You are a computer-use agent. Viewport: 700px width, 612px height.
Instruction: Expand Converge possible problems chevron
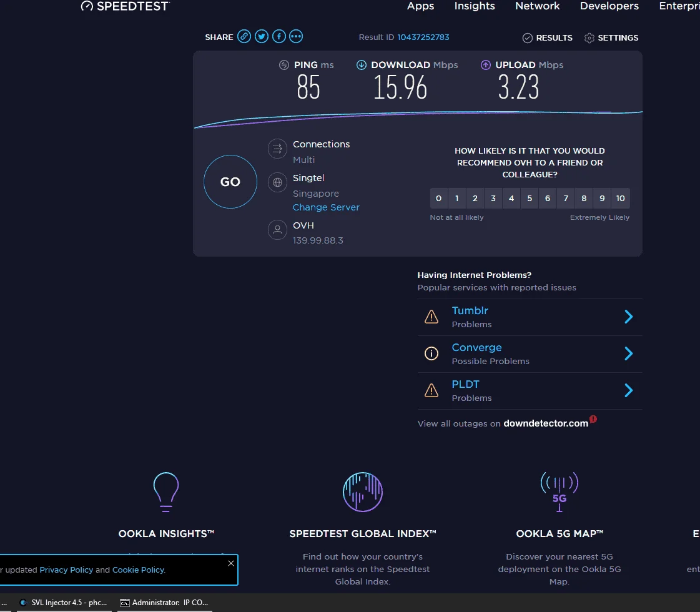(x=629, y=353)
